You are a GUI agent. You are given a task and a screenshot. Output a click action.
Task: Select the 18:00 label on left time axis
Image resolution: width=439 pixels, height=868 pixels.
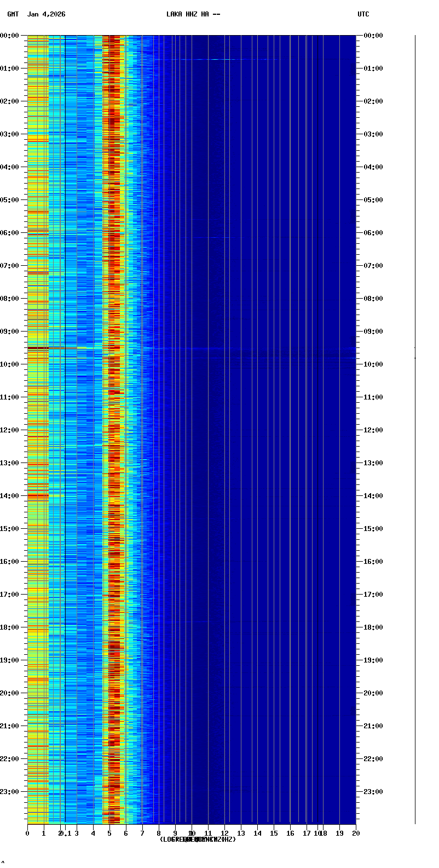(10, 627)
